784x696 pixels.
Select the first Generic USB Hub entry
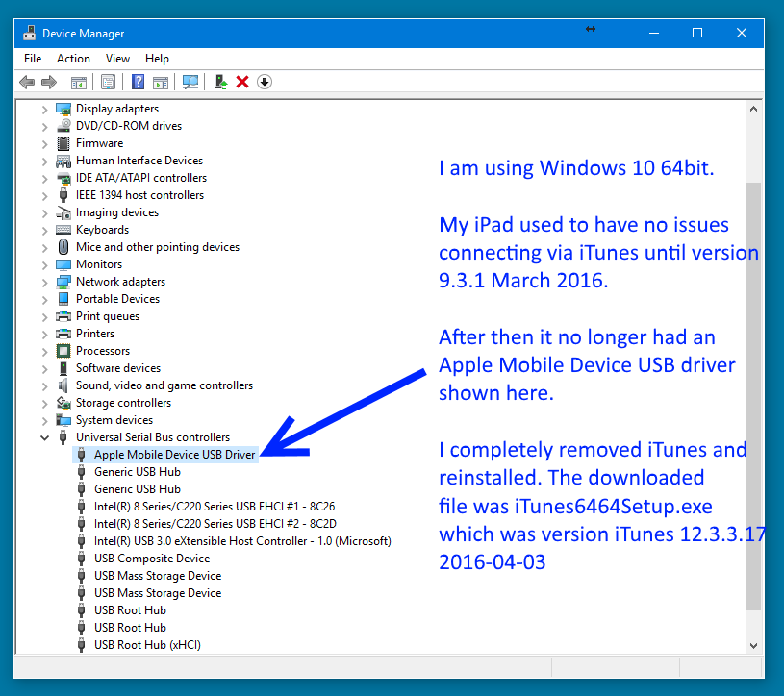[x=138, y=472]
